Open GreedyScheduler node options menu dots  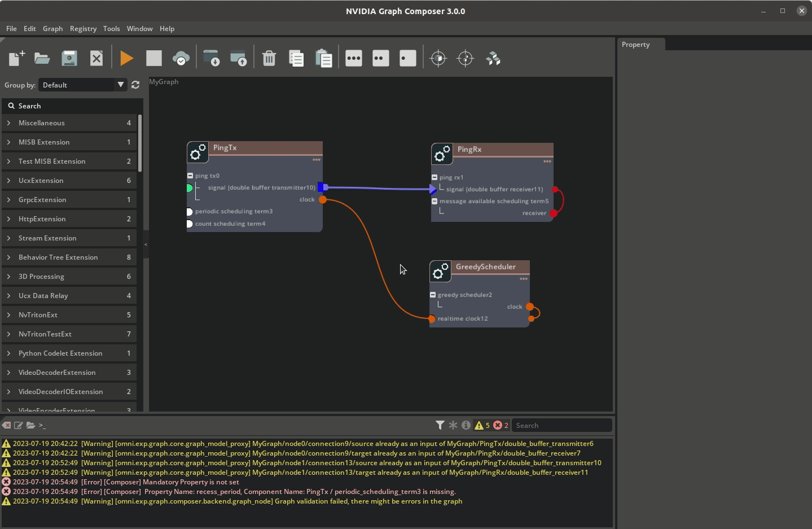524,279
